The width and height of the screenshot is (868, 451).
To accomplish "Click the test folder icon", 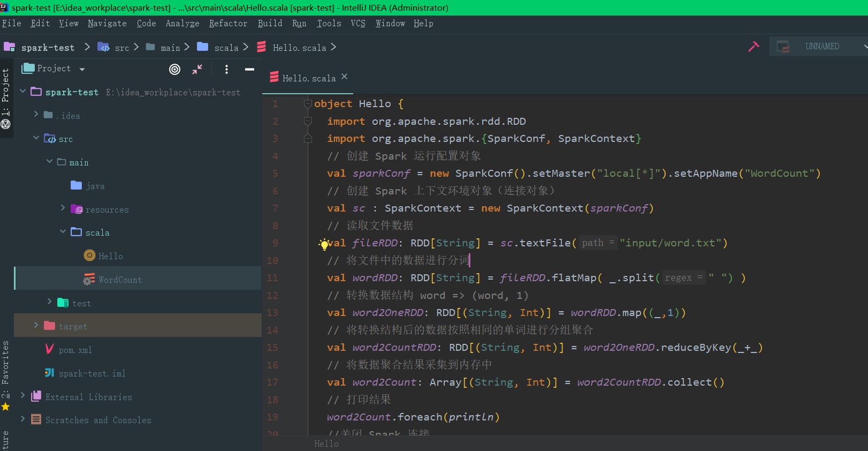I will point(63,302).
